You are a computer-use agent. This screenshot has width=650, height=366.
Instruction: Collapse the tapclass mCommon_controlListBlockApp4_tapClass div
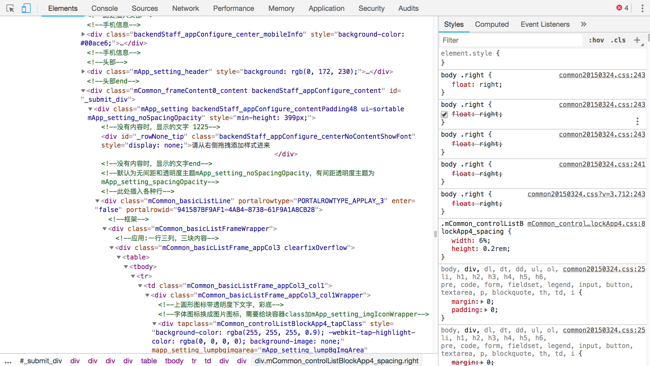click(x=154, y=324)
